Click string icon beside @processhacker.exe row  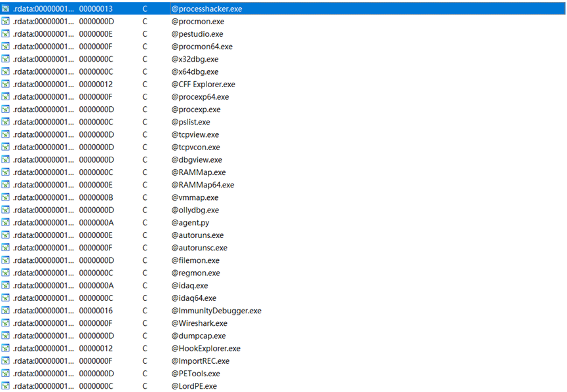tap(5, 9)
